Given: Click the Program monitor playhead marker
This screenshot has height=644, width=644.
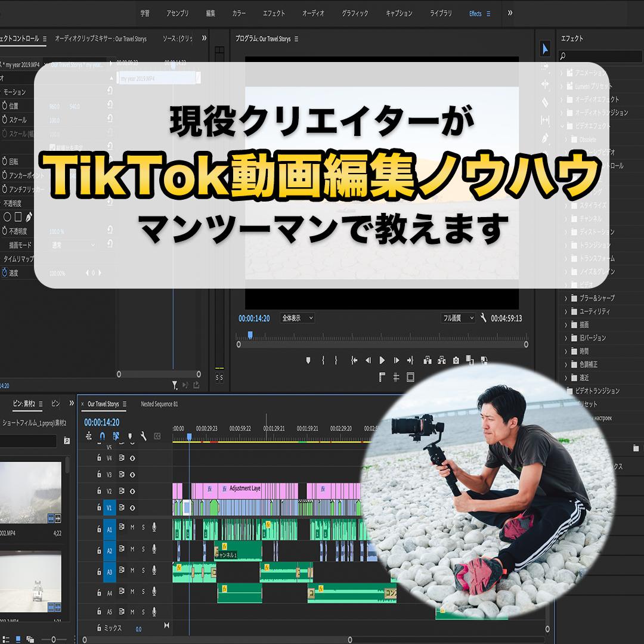Looking at the screenshot, I should pos(250,335).
